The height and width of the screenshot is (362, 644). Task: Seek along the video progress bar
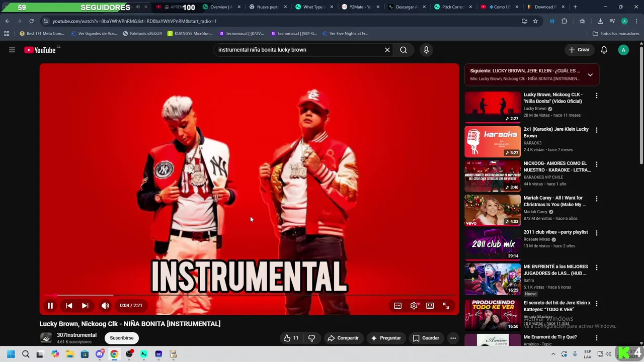[249, 296]
